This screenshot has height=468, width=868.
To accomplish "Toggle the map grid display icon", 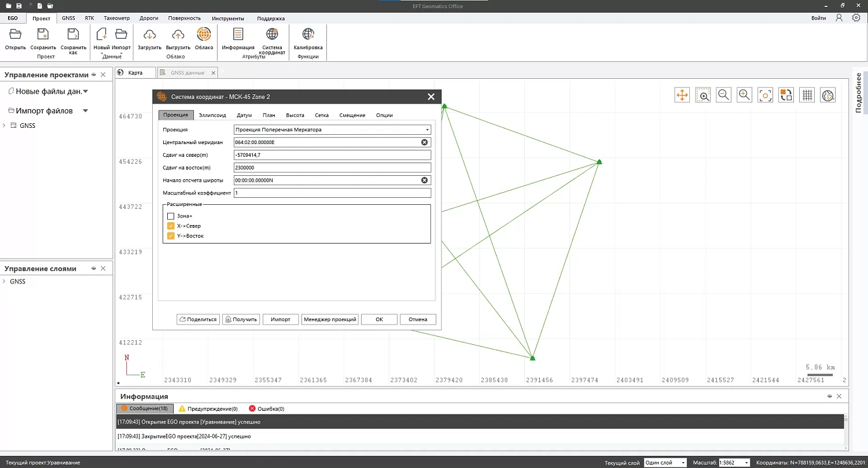I will [x=807, y=95].
